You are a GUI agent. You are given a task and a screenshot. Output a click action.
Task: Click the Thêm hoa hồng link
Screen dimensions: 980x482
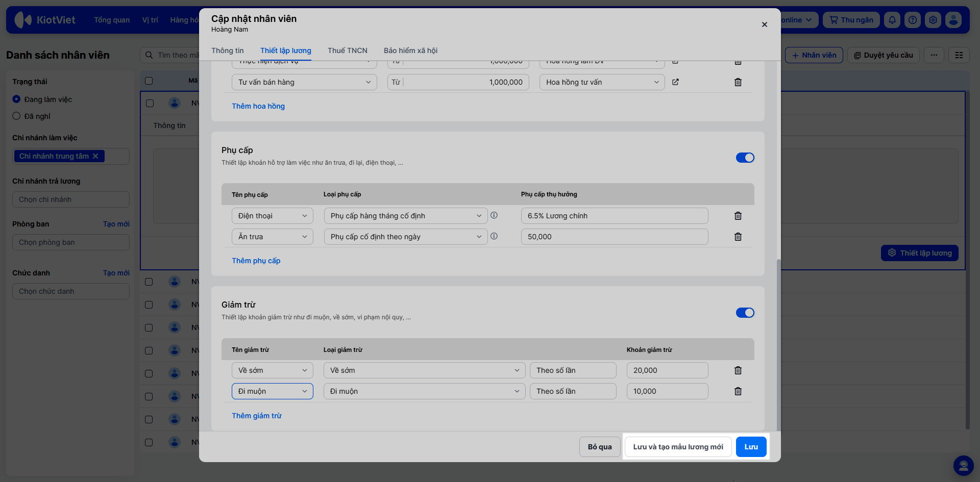tap(258, 106)
